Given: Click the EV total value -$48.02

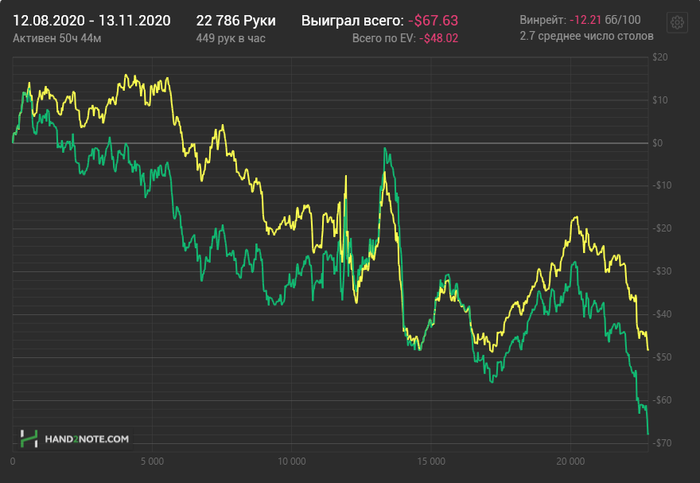Looking at the screenshot, I should tap(438, 38).
